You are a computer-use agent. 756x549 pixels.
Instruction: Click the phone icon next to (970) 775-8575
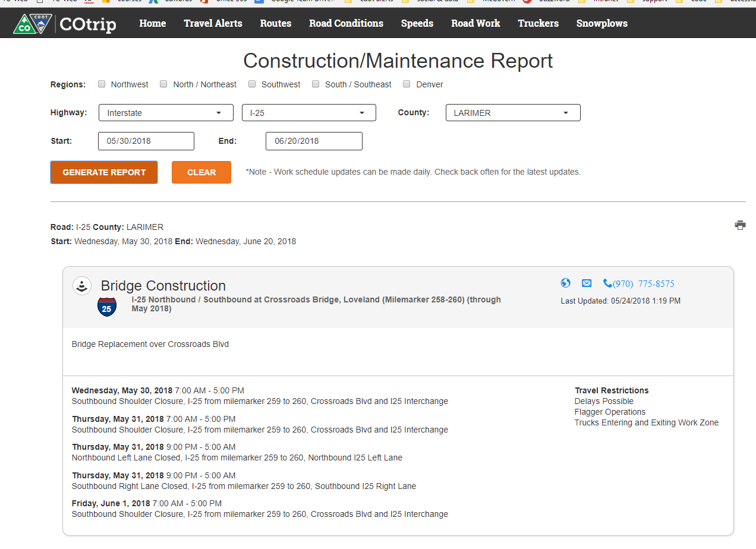point(607,283)
